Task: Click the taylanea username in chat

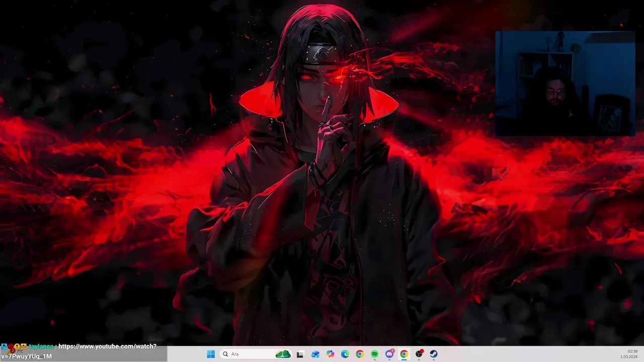Action: coord(42,346)
